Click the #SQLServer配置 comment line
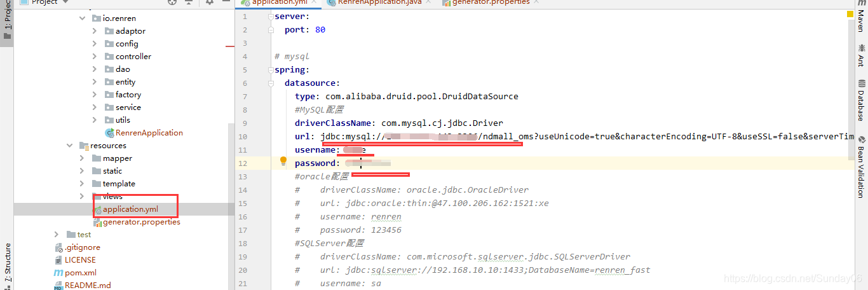Image resolution: width=868 pixels, height=290 pixels. [329, 243]
